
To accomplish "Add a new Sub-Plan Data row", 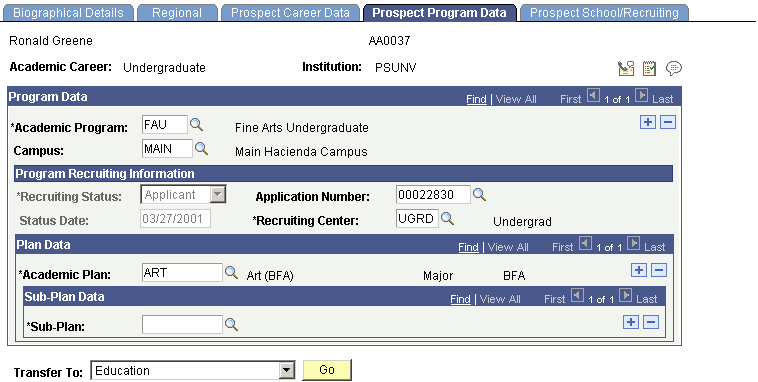I will pos(631,322).
